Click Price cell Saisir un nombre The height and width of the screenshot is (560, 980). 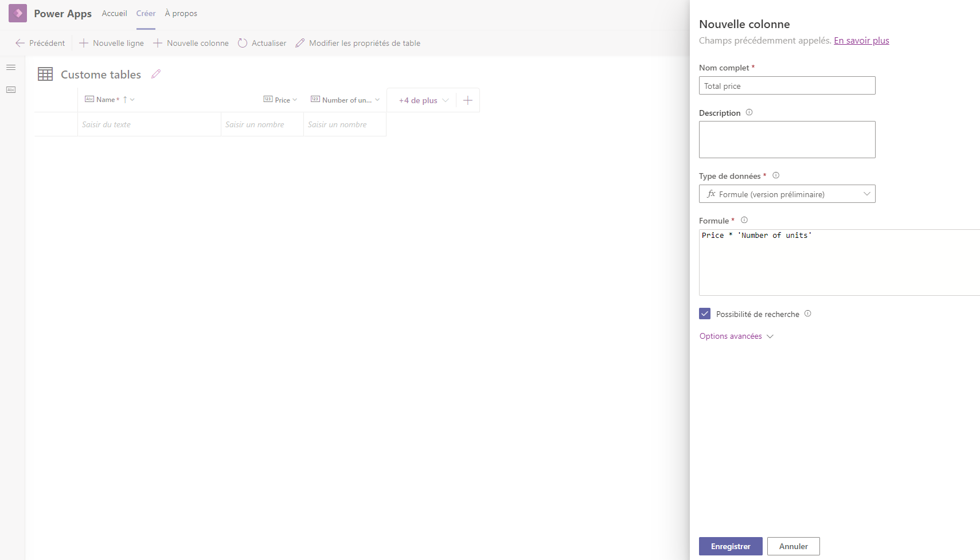click(262, 124)
